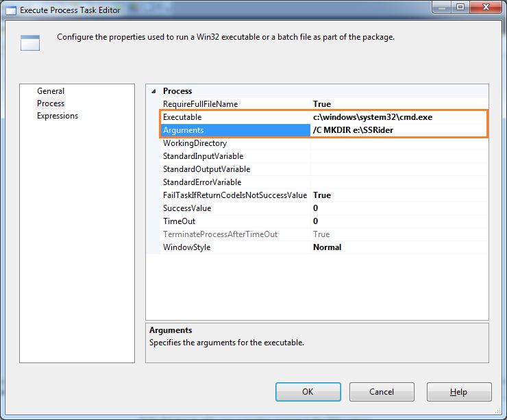This screenshot has height=420, width=507.
Task: Open the WindowStyle Normal value
Action: (399, 247)
